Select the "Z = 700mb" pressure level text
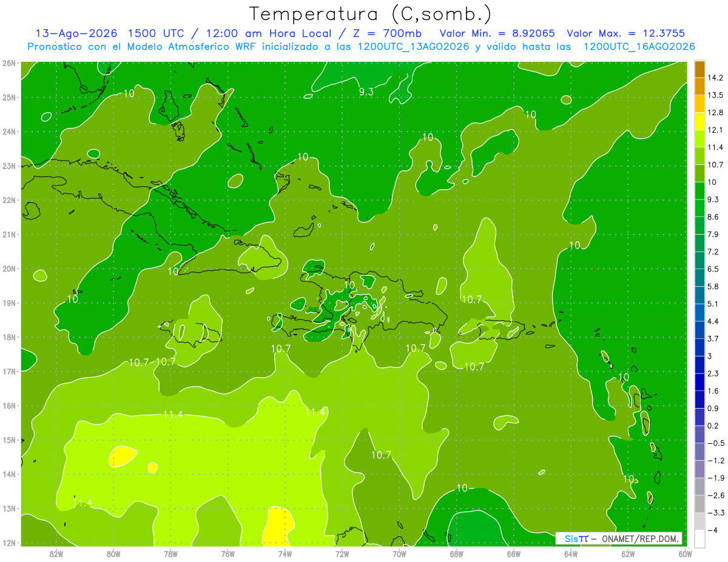The height and width of the screenshot is (562, 728). click(387, 33)
